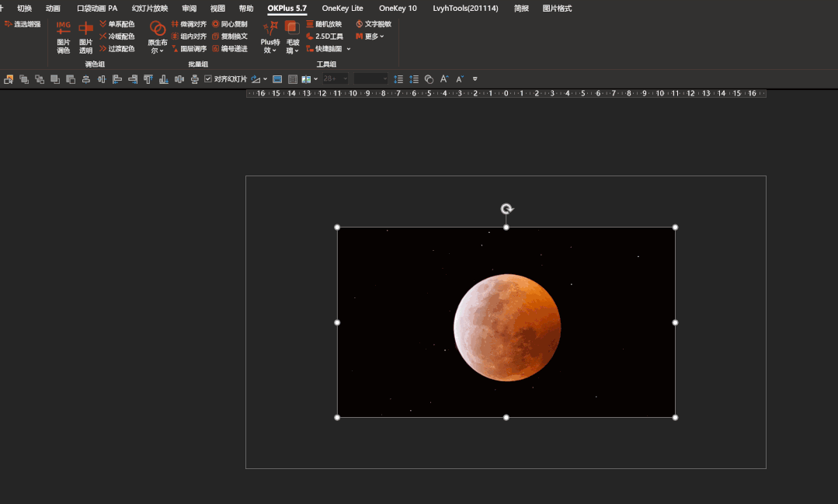Open the 图片格式 picture format tab
838x504 pixels.
click(557, 8)
